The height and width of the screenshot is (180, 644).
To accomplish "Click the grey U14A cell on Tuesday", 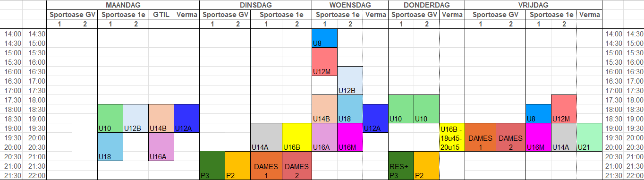I will [266, 137].
